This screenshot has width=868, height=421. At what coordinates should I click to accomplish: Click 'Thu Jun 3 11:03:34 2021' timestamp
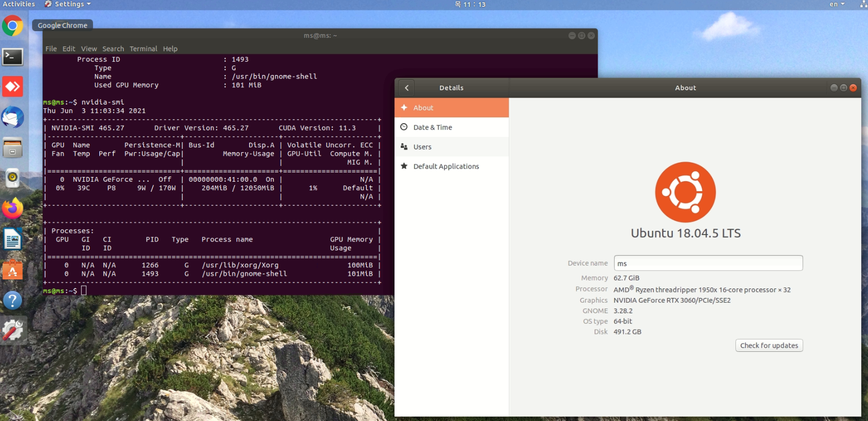click(95, 111)
